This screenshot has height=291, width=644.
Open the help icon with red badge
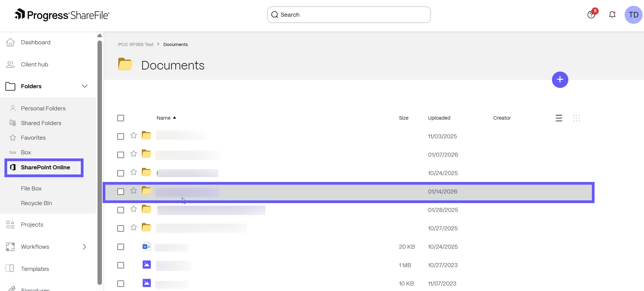pyautogui.click(x=591, y=15)
